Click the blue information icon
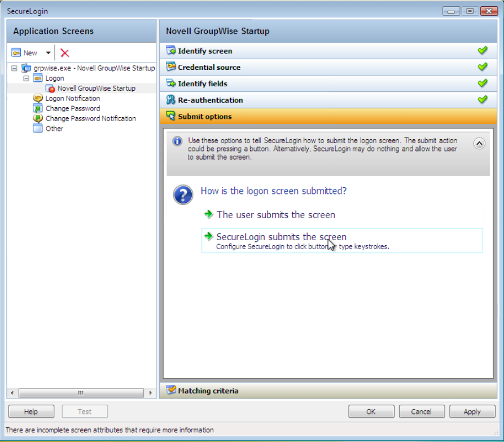Viewport: 504px width, 442px height. pyautogui.click(x=177, y=142)
